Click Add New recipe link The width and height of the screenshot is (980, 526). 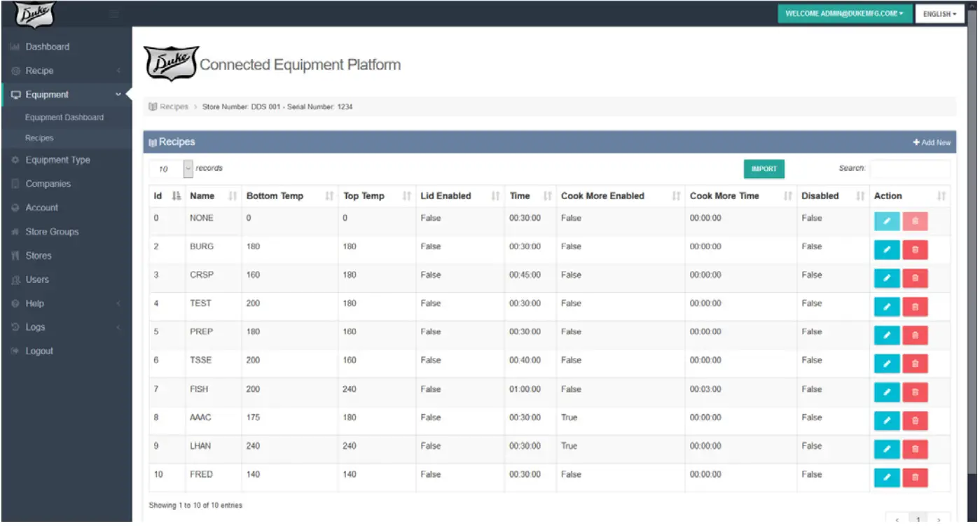(931, 143)
